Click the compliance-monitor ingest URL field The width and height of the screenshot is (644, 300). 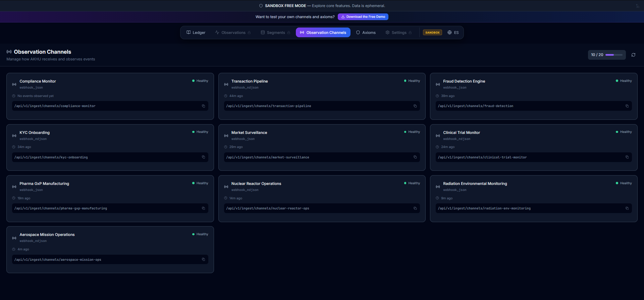(110, 106)
